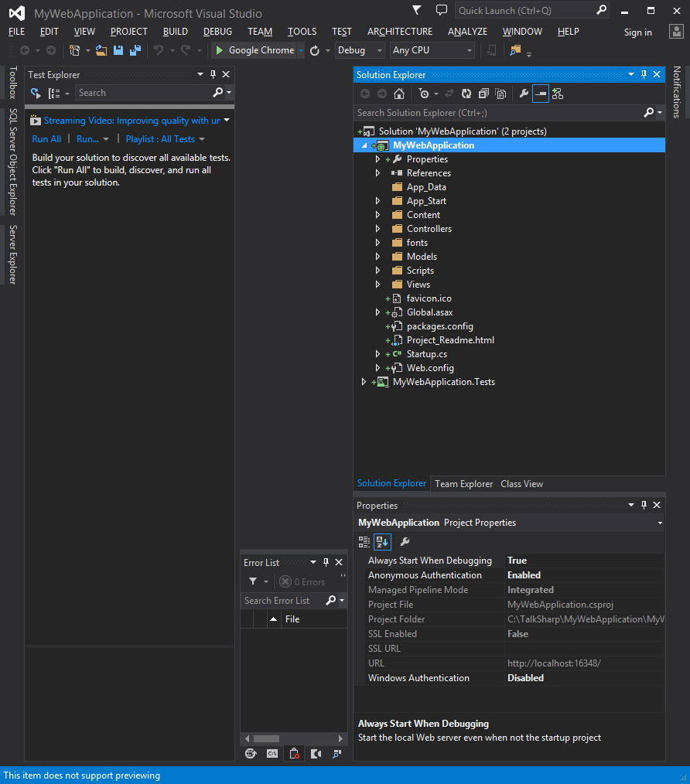
Task: Click the feedback smiley chat icon
Action: tap(442, 10)
